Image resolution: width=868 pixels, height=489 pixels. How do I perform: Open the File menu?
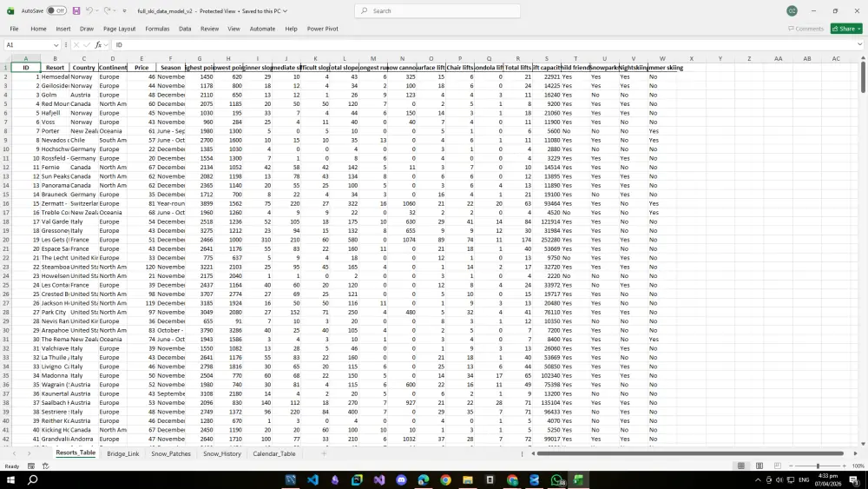point(15,29)
